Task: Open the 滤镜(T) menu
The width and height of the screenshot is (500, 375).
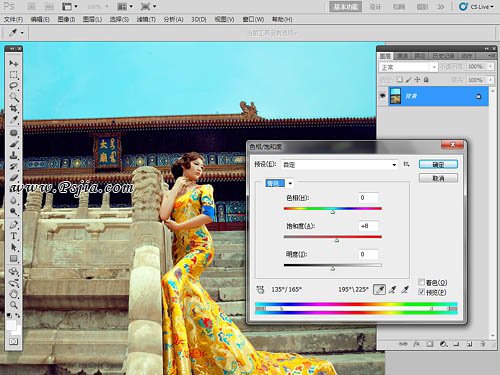Action: [146, 19]
